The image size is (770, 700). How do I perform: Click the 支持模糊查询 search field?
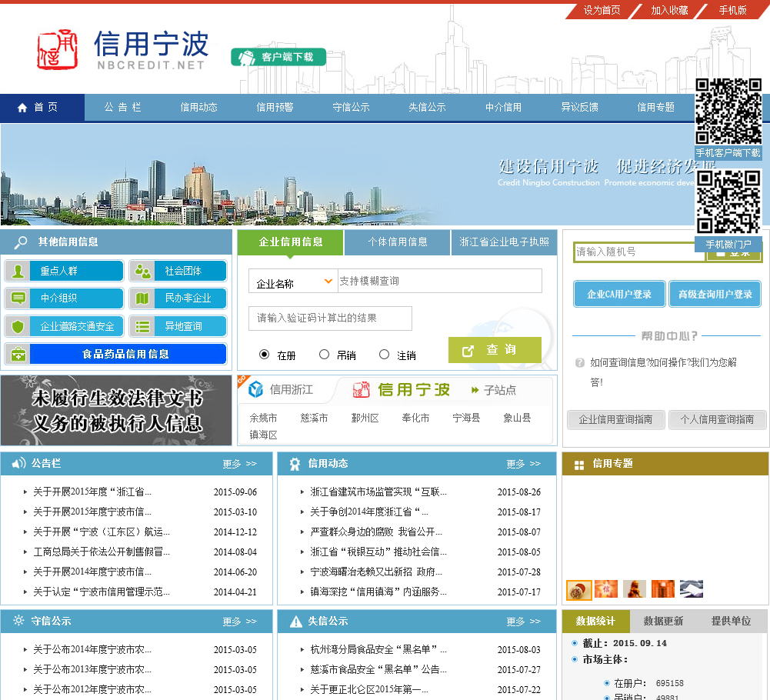[440, 281]
